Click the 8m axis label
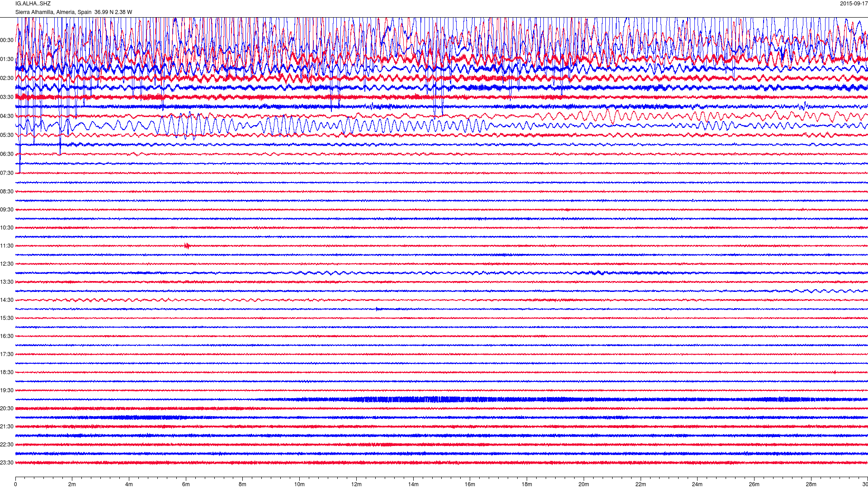The image size is (868, 488). 243,484
